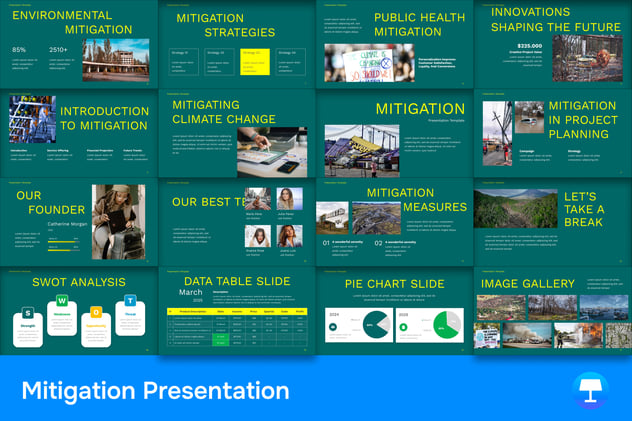Open the Image Gallery slide
The height and width of the screenshot is (421, 632).
point(553,311)
